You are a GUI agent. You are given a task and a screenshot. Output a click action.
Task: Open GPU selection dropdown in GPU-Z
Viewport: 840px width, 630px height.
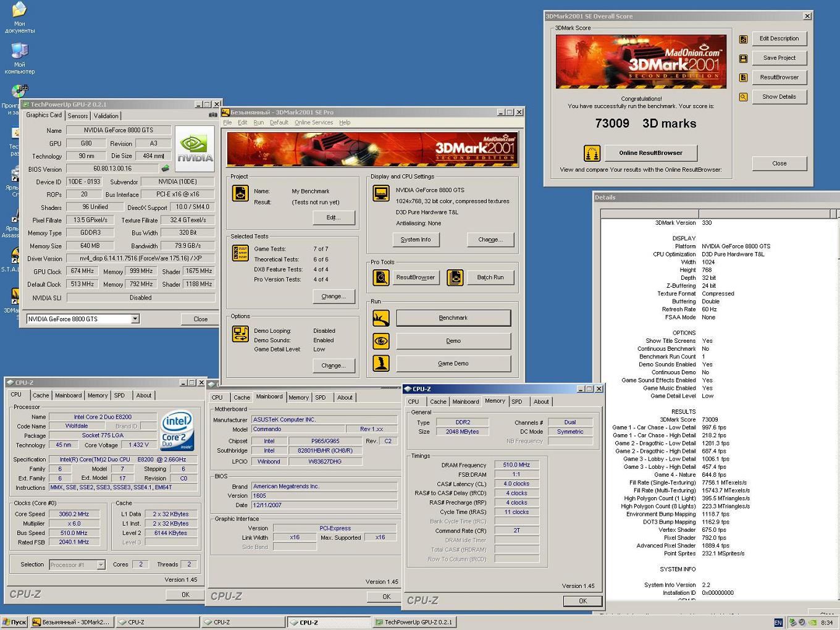click(x=135, y=319)
